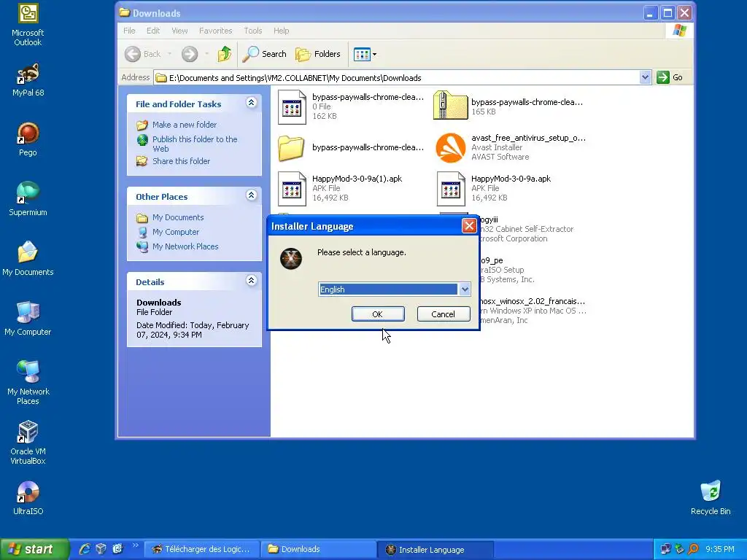Expand the Address bar dropdown arrow
The width and height of the screenshot is (747, 560).
[x=645, y=77]
